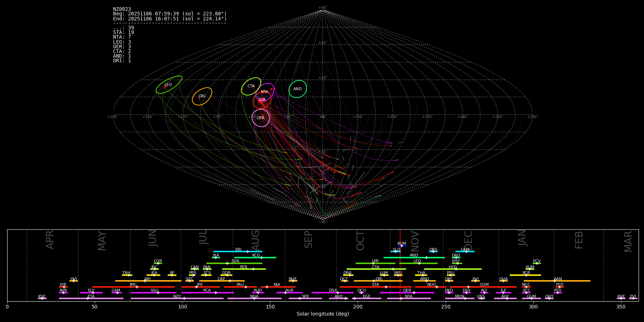Image resolution: width=644 pixels, height=322 pixels.
Task: Click the AAN shower bar on the timeline
Action: point(557,281)
